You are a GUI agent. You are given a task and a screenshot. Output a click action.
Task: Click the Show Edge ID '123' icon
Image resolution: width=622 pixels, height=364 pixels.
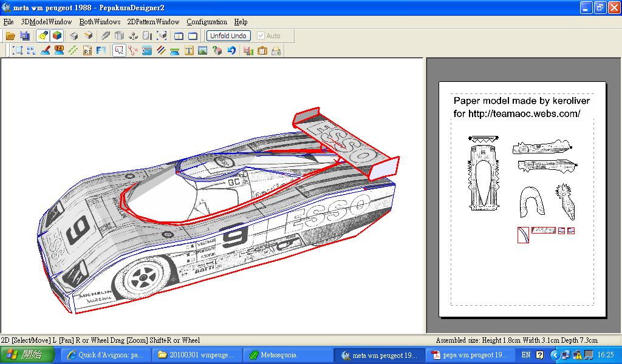click(x=59, y=51)
